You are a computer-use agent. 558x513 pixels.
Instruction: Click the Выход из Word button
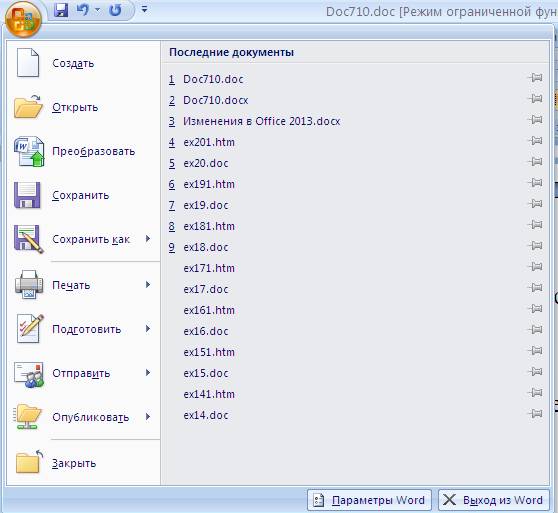click(x=494, y=500)
